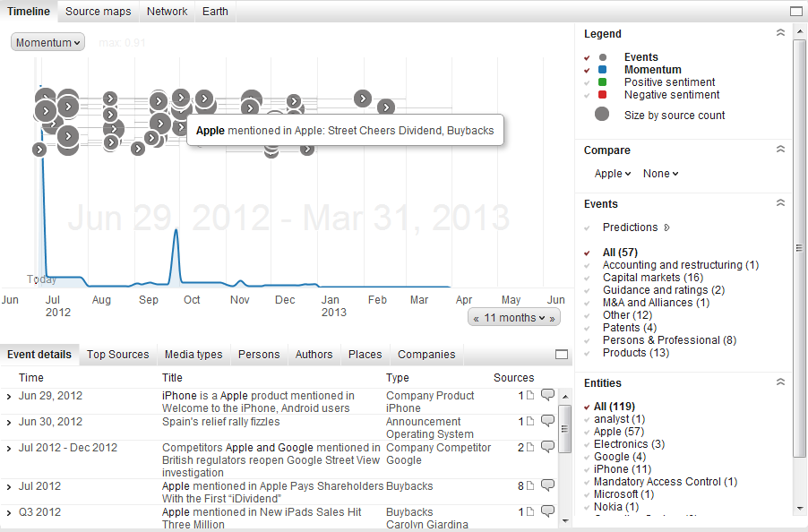
Task: Open comments for Jun 29, 2012 event
Action: (547, 395)
